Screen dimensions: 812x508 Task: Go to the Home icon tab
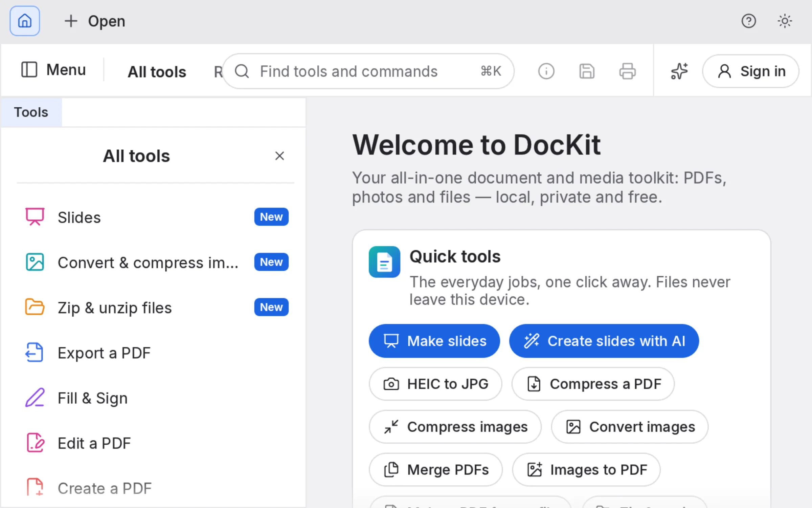pyautogui.click(x=25, y=21)
